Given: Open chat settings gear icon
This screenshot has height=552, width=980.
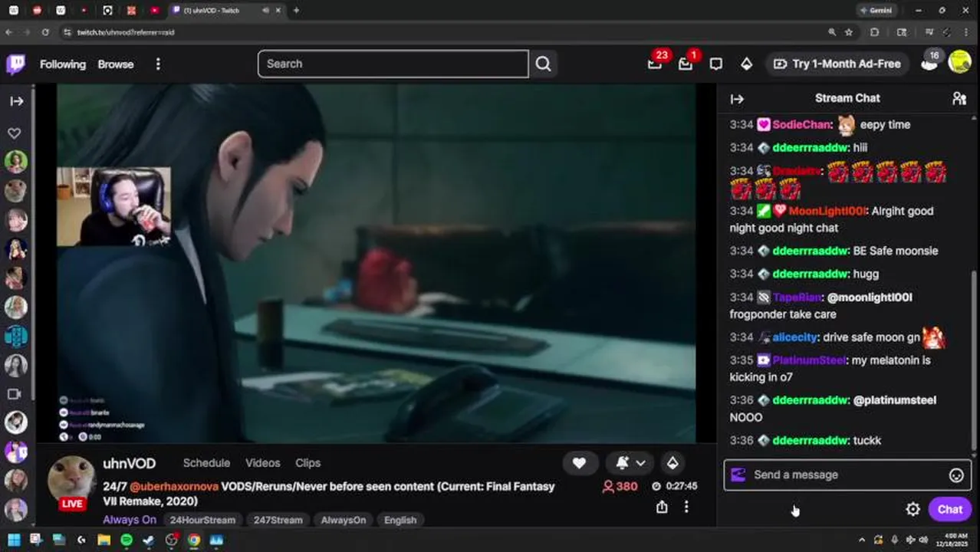Looking at the screenshot, I should [x=913, y=509].
